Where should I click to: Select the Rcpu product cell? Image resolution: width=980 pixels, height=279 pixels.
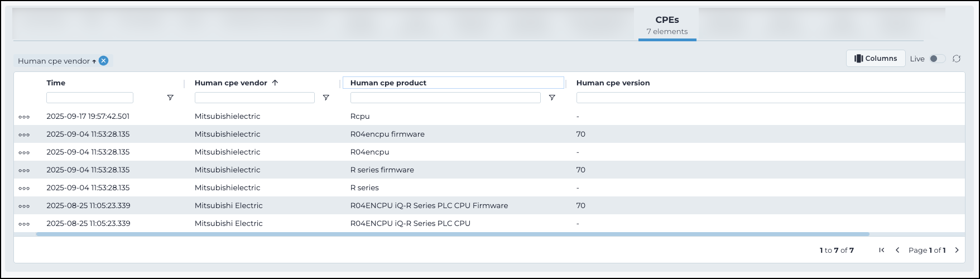[x=360, y=116]
